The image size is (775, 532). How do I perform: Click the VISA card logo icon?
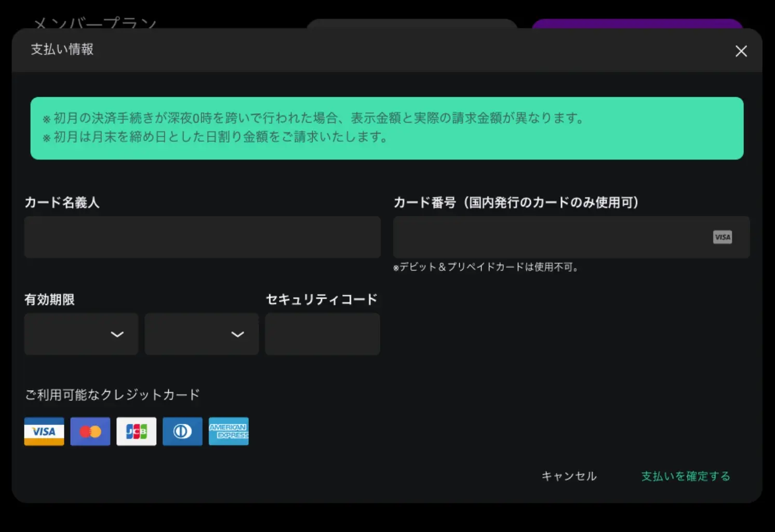pos(44,431)
